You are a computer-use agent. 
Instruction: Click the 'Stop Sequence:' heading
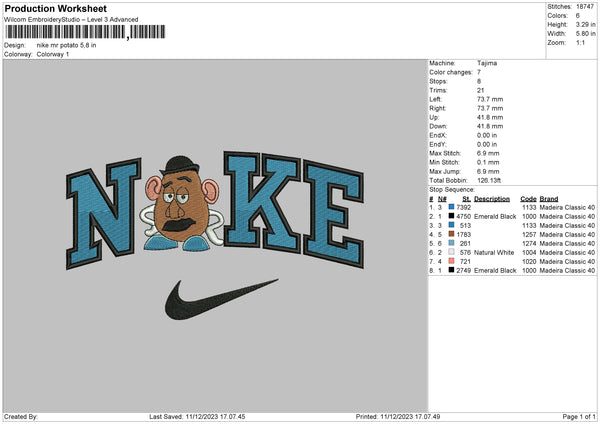(452, 189)
